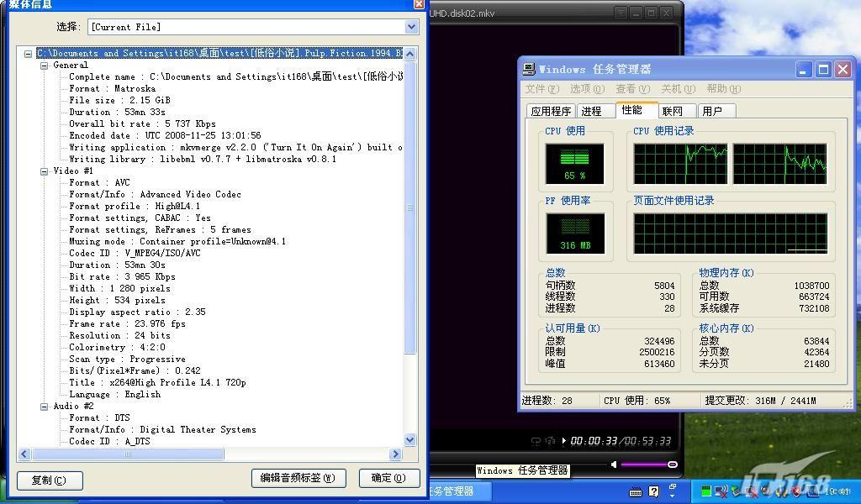Viewport: 861px width, 504px height.
Task: Collapse the General tree section
Action: coord(44,66)
